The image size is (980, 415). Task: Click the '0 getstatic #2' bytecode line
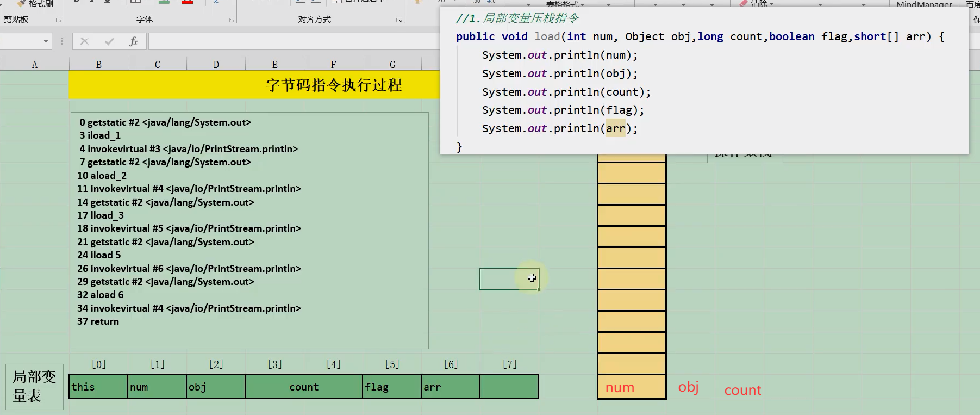coord(165,122)
